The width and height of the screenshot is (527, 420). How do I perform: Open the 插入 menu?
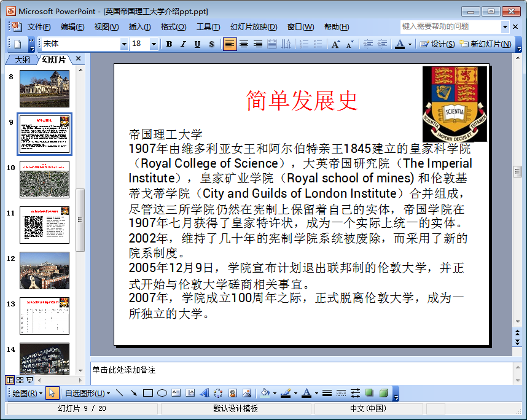tap(139, 27)
